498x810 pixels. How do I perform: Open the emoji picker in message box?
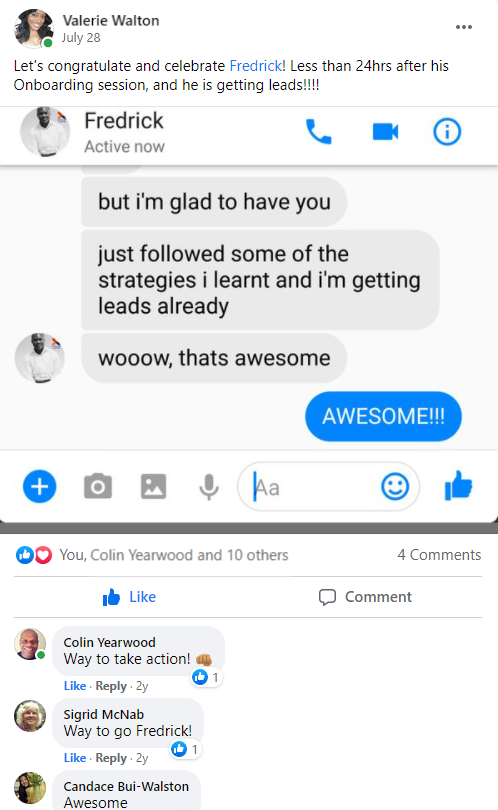click(395, 486)
